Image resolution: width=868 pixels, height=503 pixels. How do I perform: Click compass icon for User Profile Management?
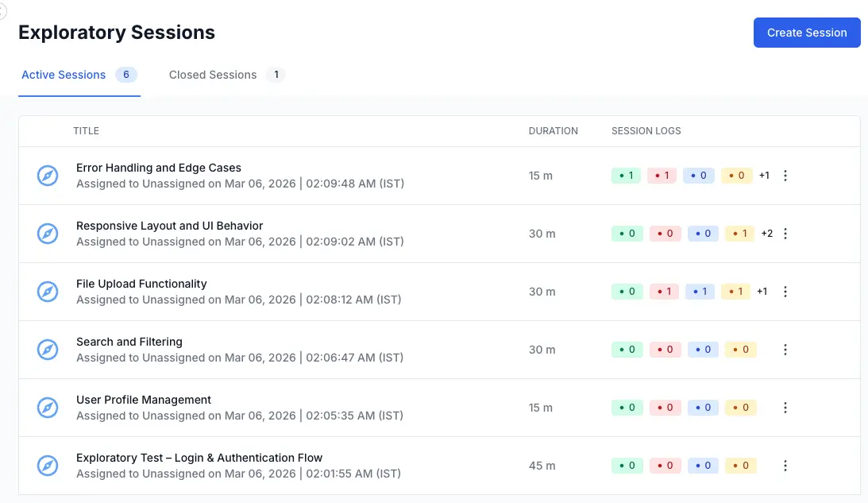coord(48,408)
